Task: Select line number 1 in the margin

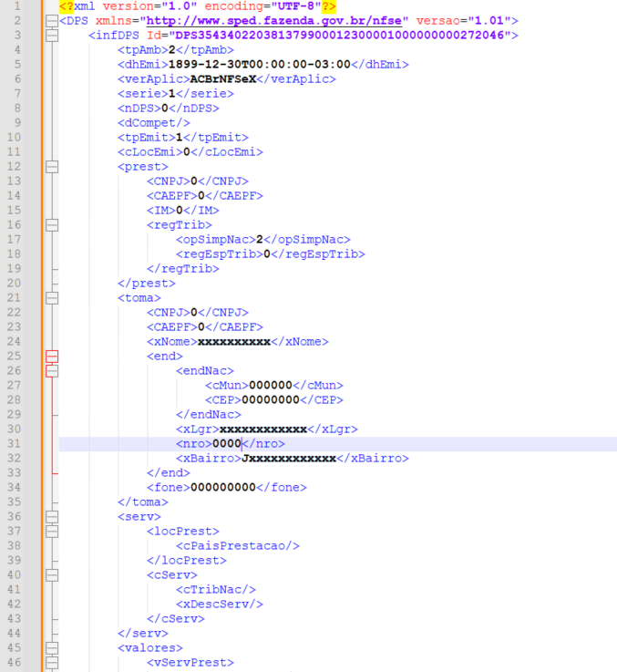Action: [17, 6]
